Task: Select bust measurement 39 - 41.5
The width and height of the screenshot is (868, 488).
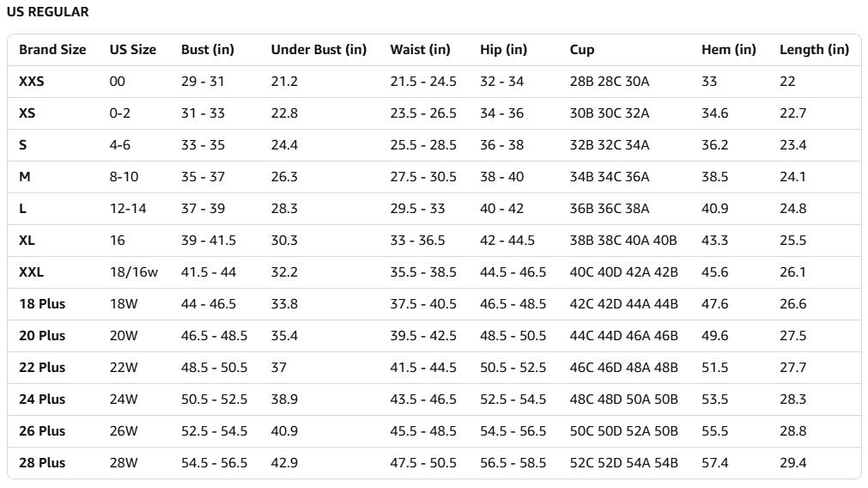Action: click(209, 241)
